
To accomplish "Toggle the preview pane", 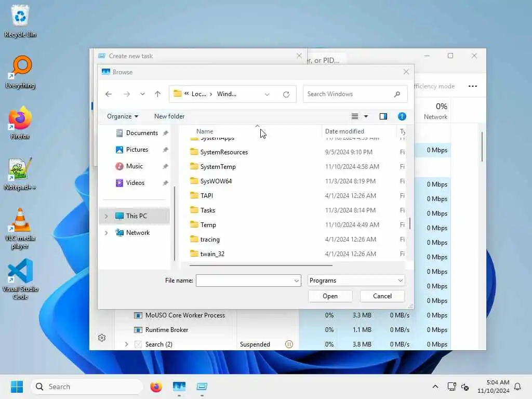I will 383,116.
